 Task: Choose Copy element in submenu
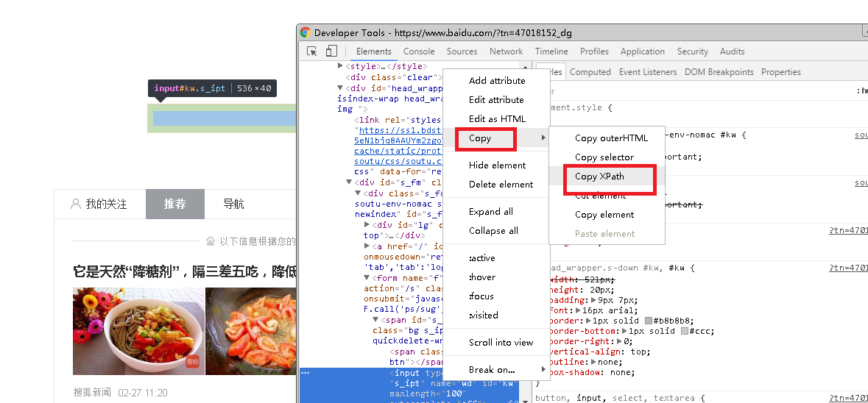(607, 215)
